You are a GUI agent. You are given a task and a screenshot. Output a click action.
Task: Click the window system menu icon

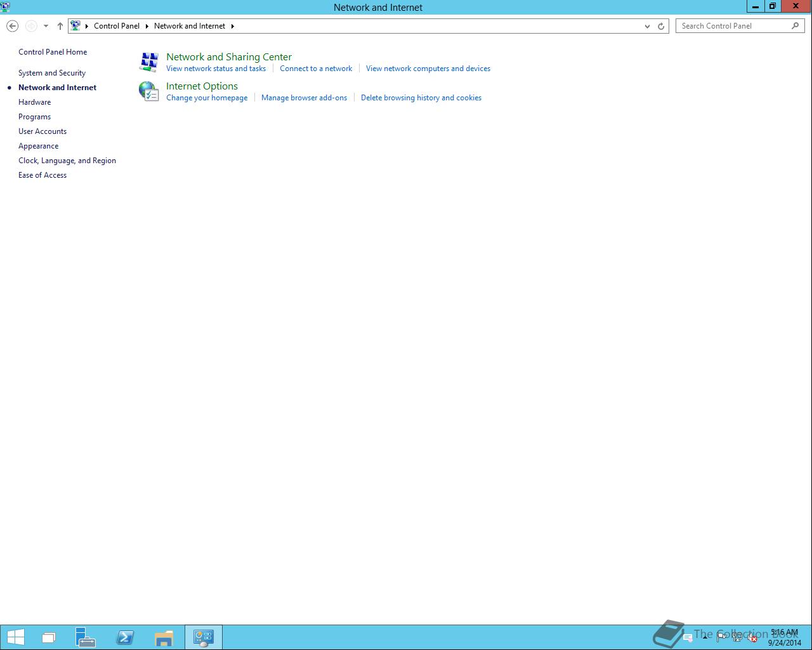pyautogui.click(x=5, y=7)
